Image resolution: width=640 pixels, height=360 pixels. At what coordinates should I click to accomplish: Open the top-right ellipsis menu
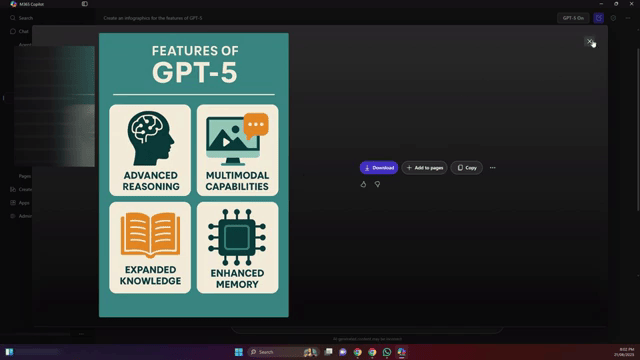pyautogui.click(x=628, y=18)
